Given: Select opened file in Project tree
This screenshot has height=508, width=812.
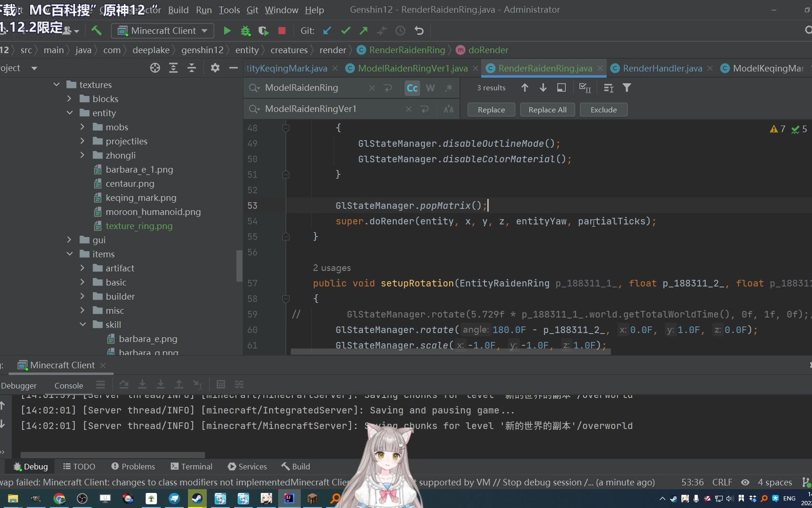Looking at the screenshot, I should (x=155, y=68).
